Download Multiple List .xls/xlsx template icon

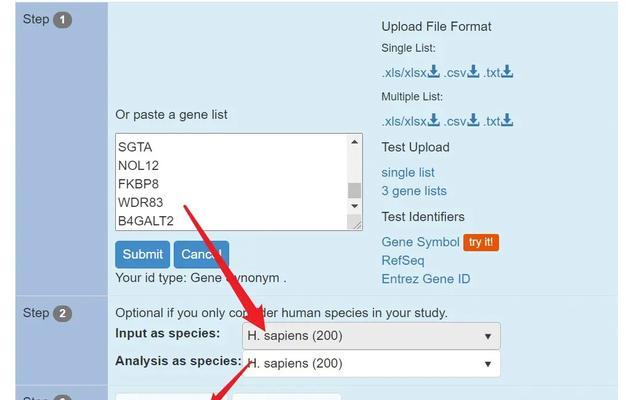[434, 120]
